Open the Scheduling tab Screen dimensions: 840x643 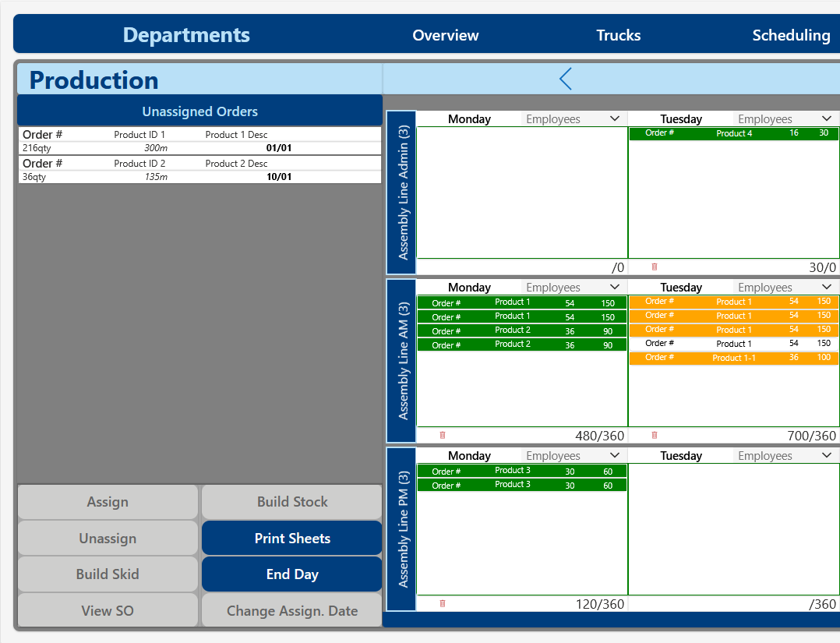point(791,35)
